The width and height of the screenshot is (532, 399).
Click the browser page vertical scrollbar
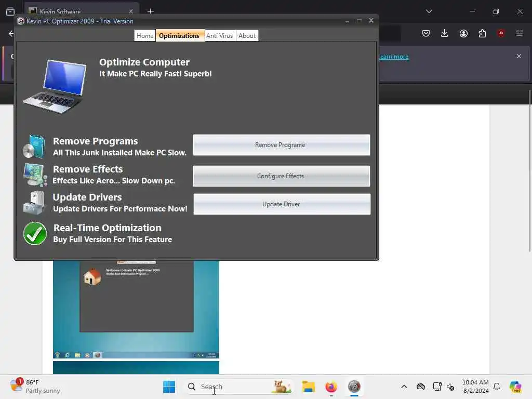[530, 171]
